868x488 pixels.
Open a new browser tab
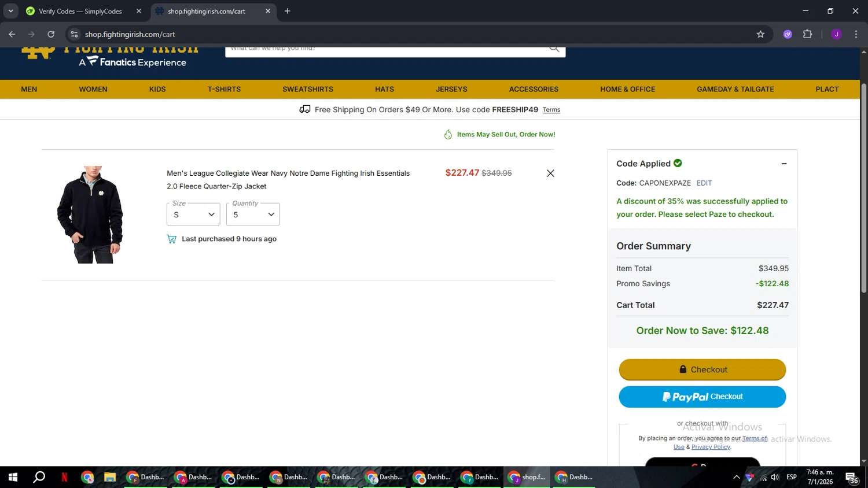tap(288, 11)
